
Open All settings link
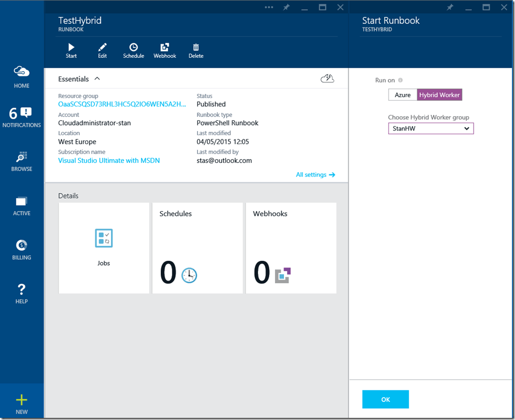[315, 174]
